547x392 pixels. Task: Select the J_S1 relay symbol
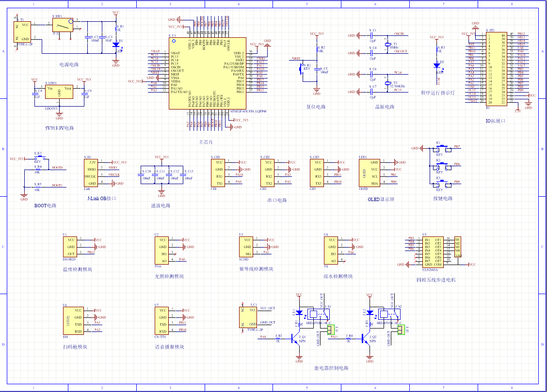[318, 314]
